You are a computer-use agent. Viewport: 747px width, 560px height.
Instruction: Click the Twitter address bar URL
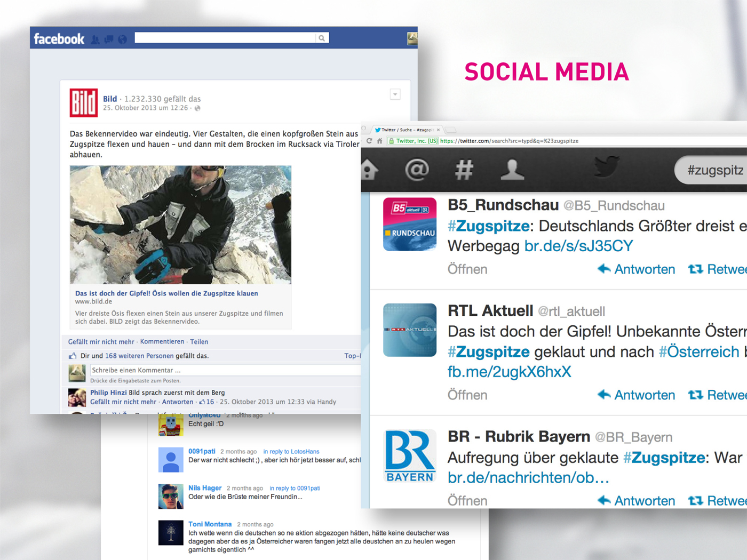click(x=508, y=141)
